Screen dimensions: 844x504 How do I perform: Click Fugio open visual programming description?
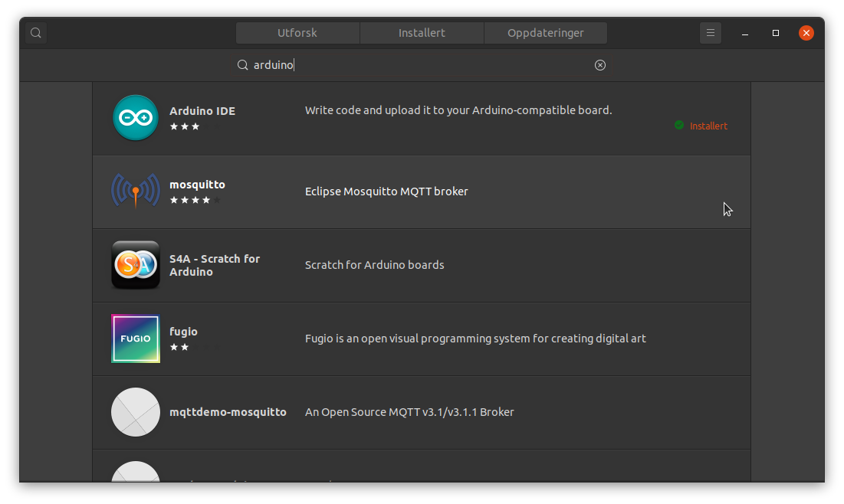(475, 339)
